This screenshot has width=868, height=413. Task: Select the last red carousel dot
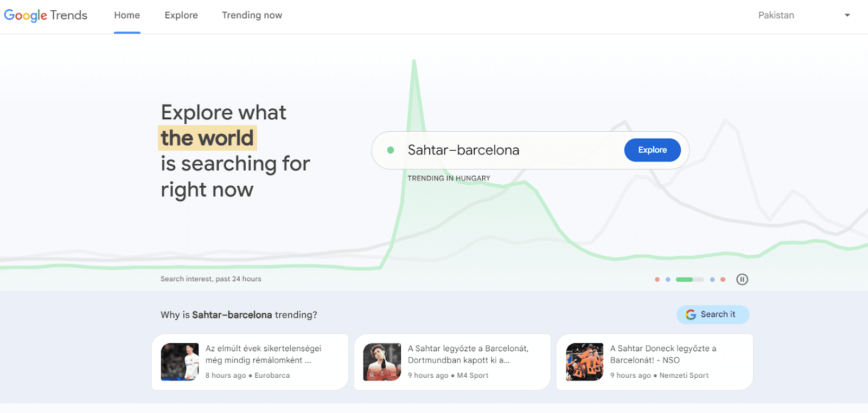pos(723,280)
